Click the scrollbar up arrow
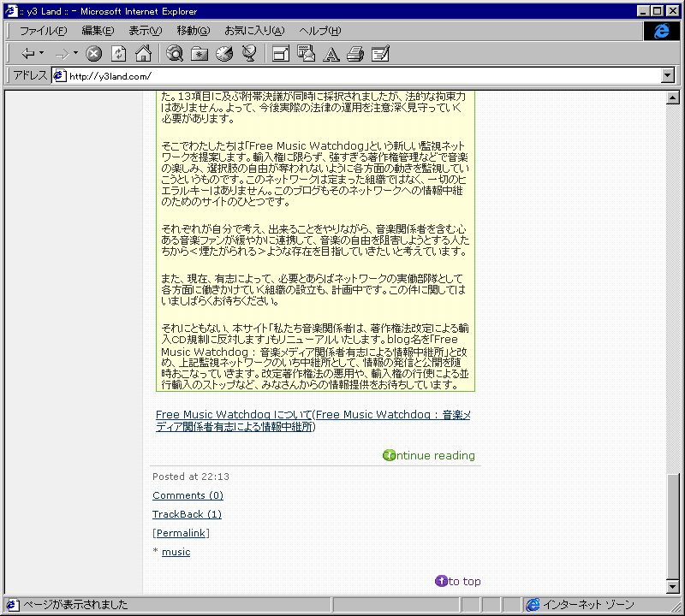Viewport: 685px width, 616px height. [x=673, y=98]
